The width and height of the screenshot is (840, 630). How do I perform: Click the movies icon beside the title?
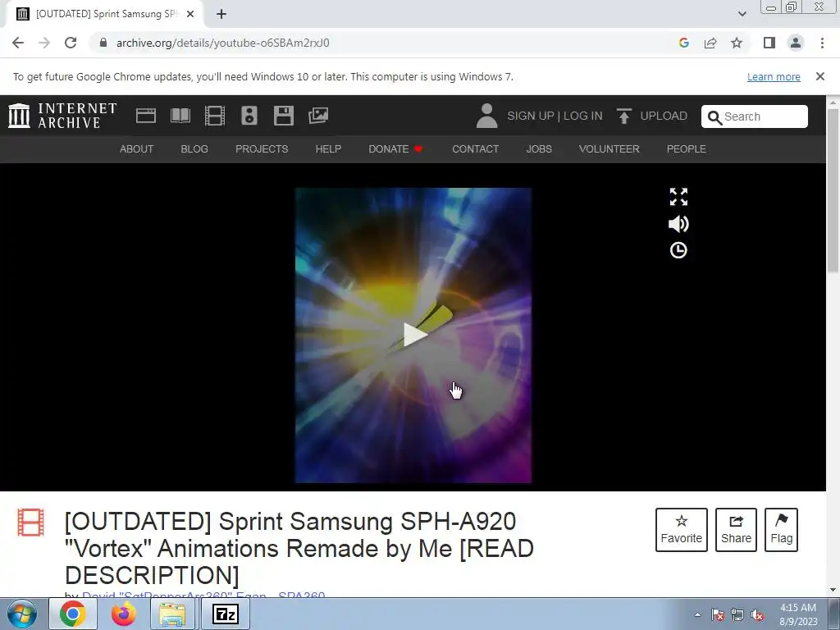pyautogui.click(x=30, y=523)
